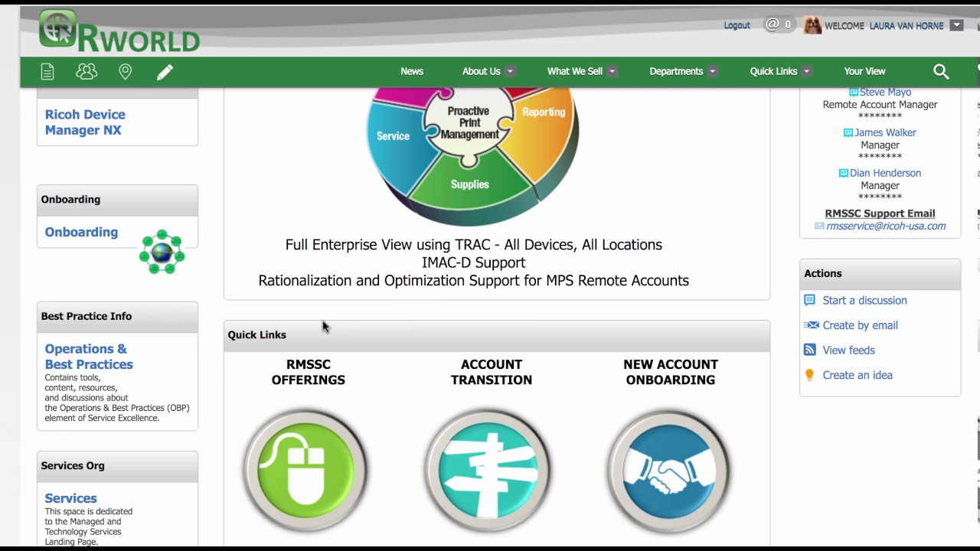Click the Proactive Print Management puzzle graphic
The width and height of the screenshot is (980, 551).
(x=472, y=155)
